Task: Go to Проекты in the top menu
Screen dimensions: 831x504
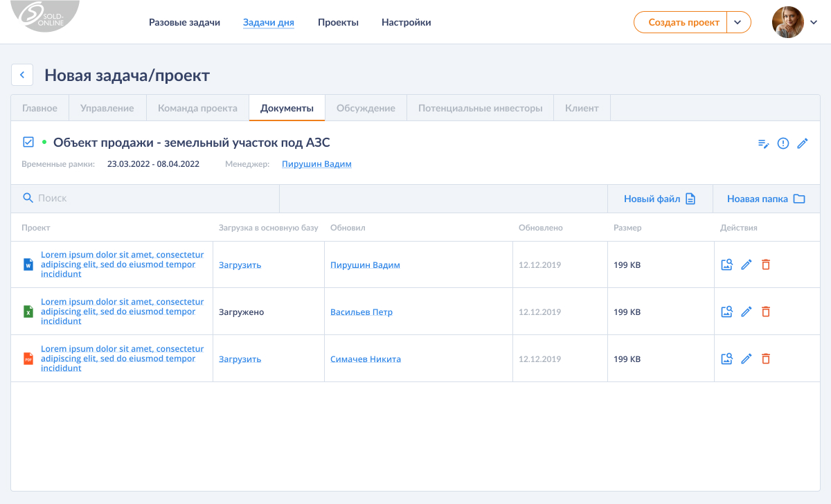Action: point(338,22)
